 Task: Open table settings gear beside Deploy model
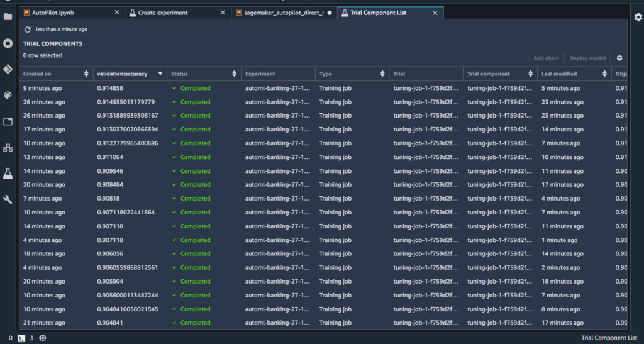pos(619,58)
